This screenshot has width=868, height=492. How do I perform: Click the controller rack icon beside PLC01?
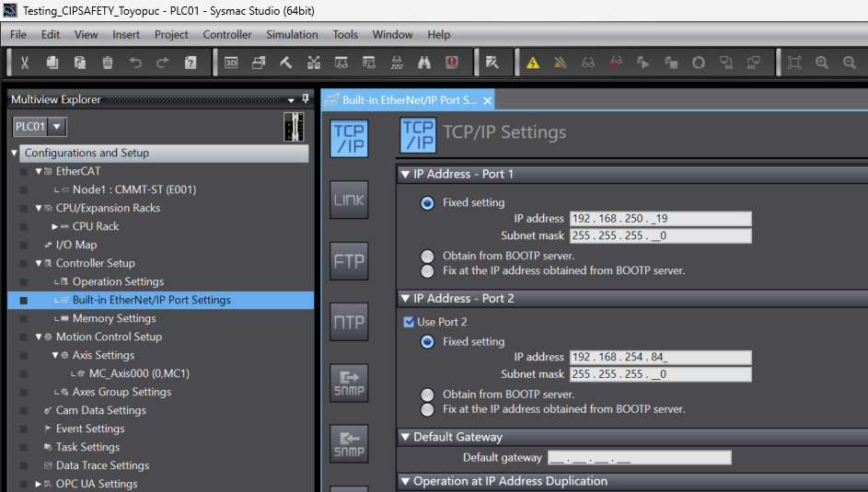click(294, 127)
